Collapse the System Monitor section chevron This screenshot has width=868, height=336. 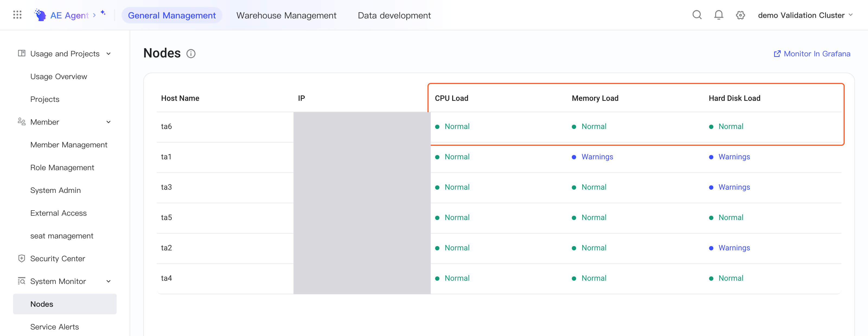tap(108, 281)
